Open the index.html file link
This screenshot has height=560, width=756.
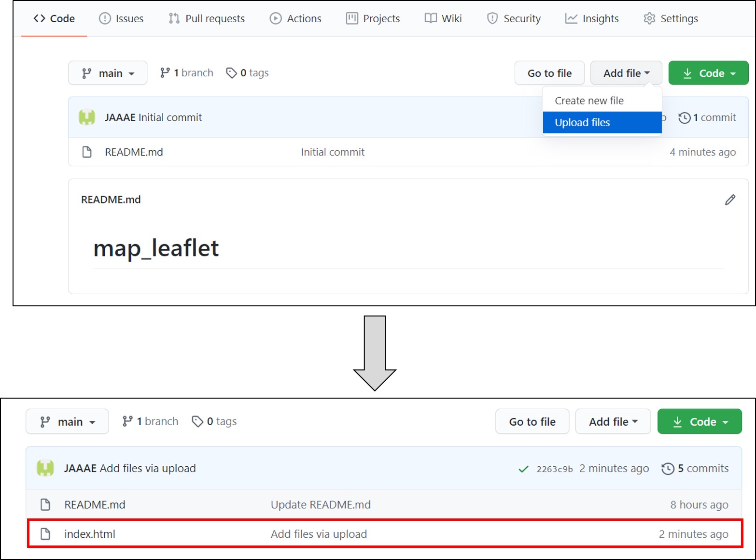tap(90, 534)
